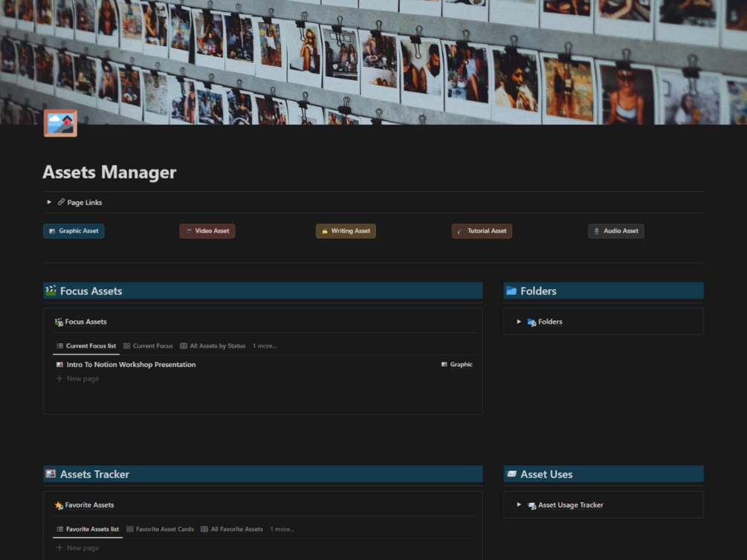Viewport: 747px width, 560px height.
Task: Click the folder icon in Folders heading
Action: [511, 290]
